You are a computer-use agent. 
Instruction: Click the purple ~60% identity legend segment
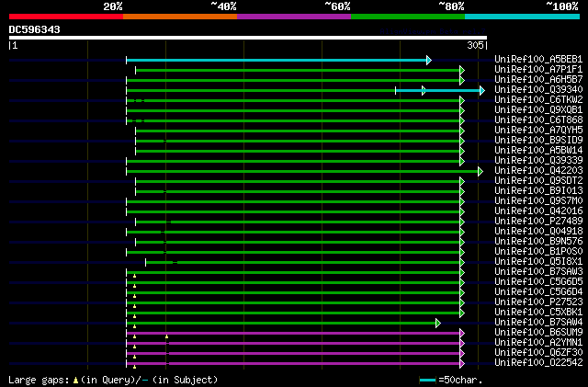click(294, 17)
